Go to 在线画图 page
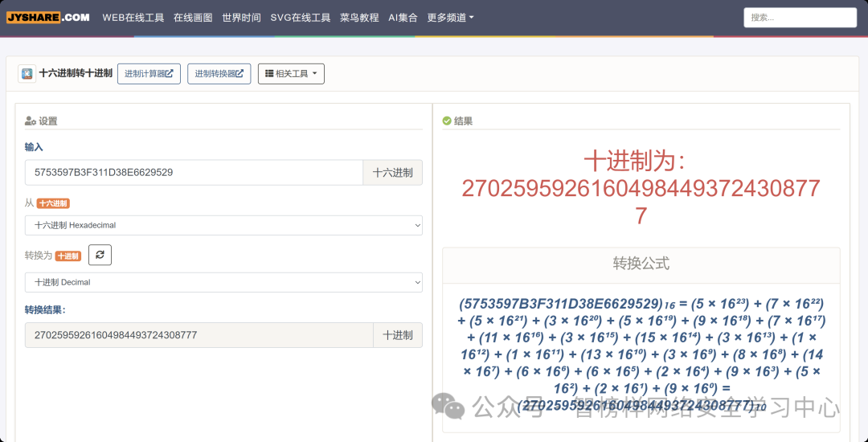Viewport: 868px width, 442px height. (193, 17)
